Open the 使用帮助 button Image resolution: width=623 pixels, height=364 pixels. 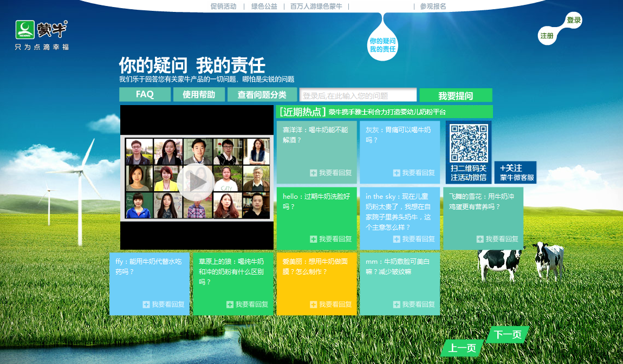coord(199,95)
